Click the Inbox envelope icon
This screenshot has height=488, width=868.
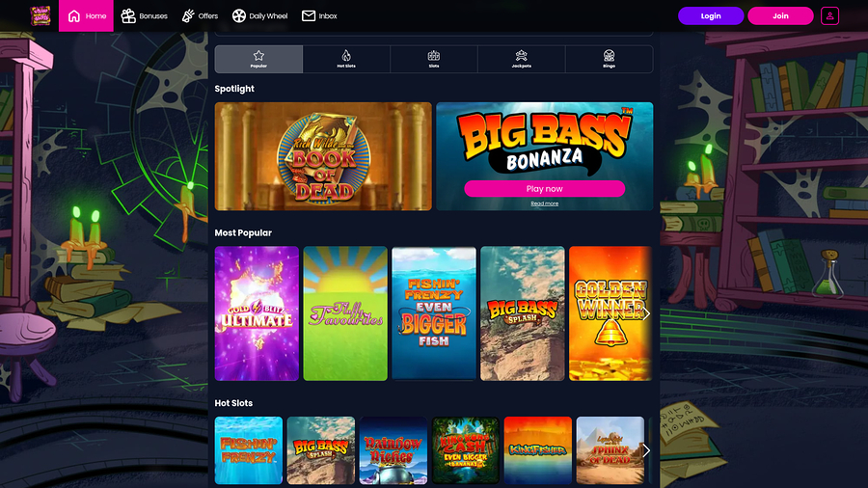[309, 16]
